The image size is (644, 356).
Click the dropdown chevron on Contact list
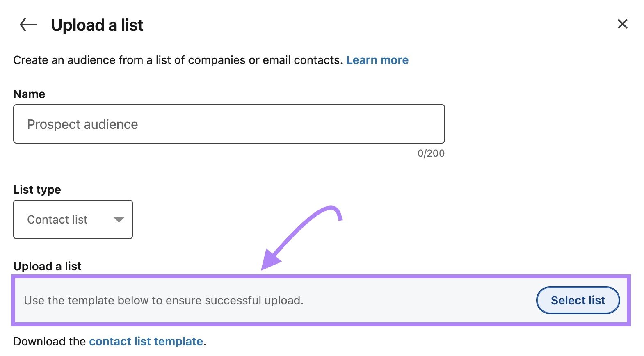coord(119,220)
